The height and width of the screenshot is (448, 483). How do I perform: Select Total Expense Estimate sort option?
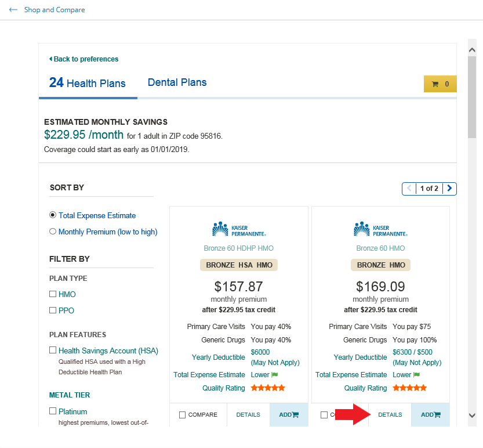click(53, 215)
